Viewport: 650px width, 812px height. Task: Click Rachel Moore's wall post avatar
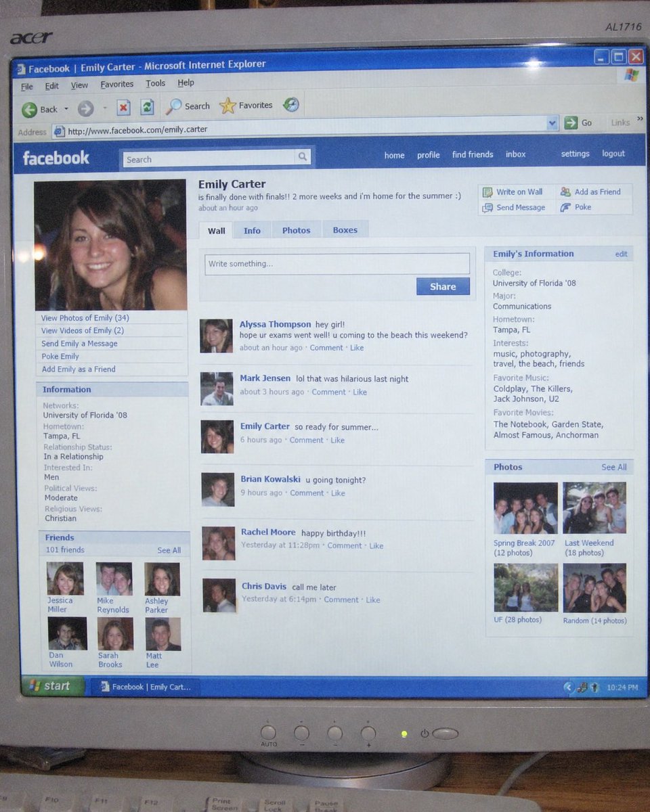tap(219, 543)
